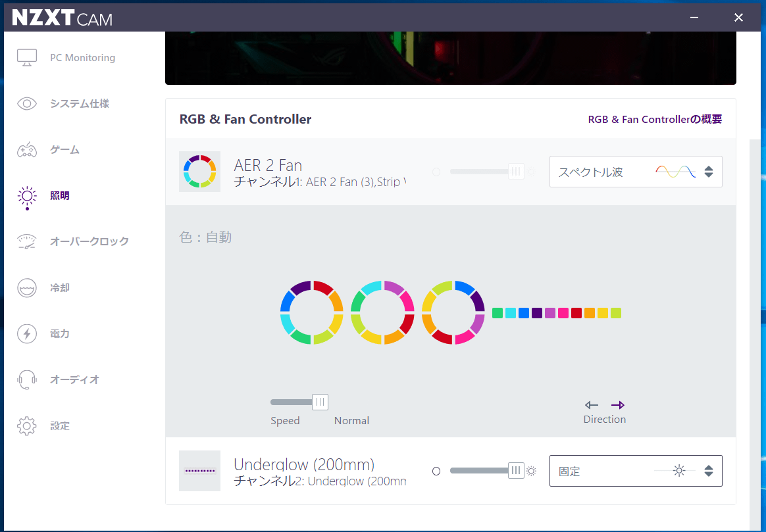Click the "RGB & Fan Controller" panel heading
Screen dimensions: 766x532
click(245, 120)
